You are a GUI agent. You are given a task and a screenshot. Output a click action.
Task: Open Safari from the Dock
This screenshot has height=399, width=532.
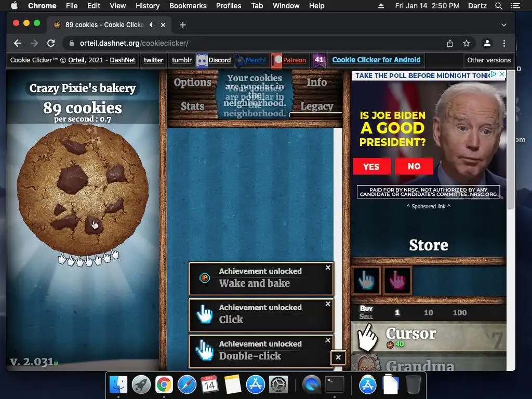(x=187, y=384)
